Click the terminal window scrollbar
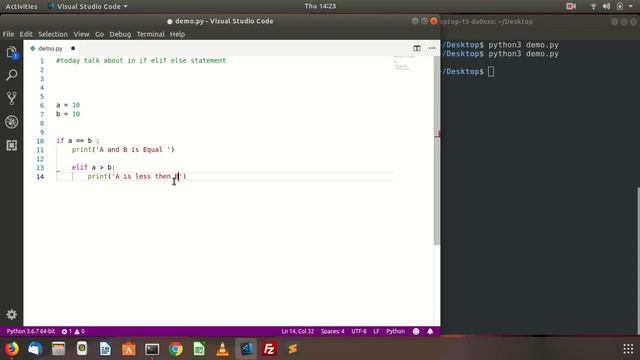This screenshot has width=640, height=360. pos(638,260)
